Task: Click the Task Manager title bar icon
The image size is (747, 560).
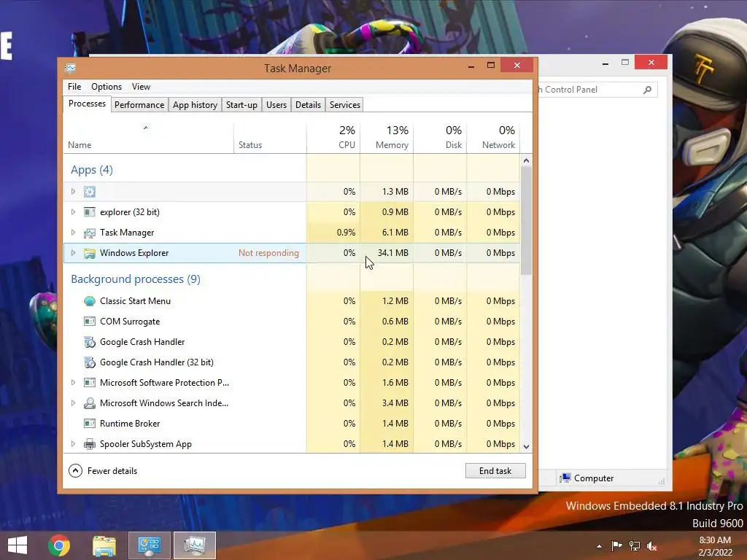Action: [x=70, y=68]
